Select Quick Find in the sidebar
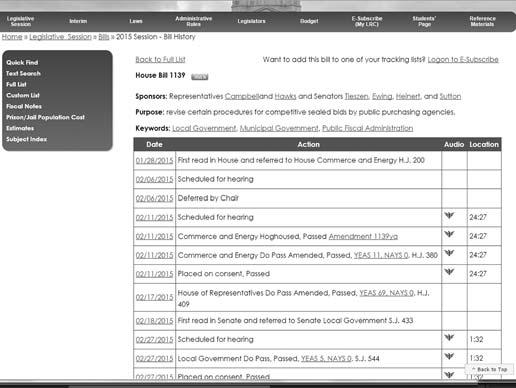Viewport: 516px width, 388px height. 22,62
